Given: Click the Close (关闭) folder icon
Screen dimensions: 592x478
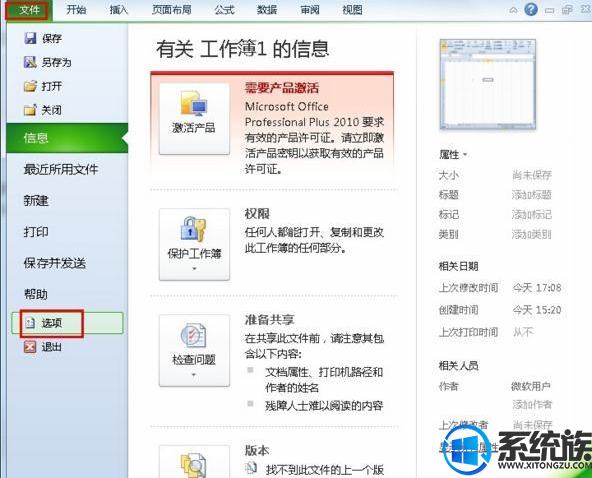Looking at the screenshot, I should [30, 110].
